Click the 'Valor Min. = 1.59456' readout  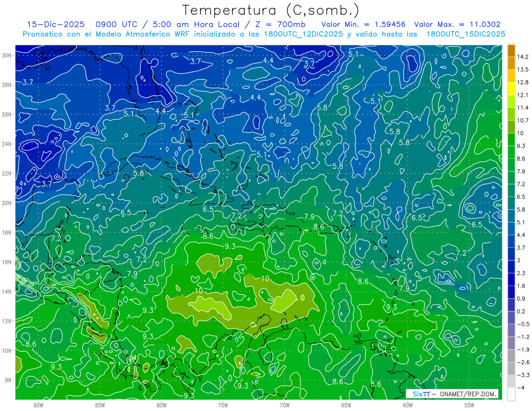(x=364, y=24)
